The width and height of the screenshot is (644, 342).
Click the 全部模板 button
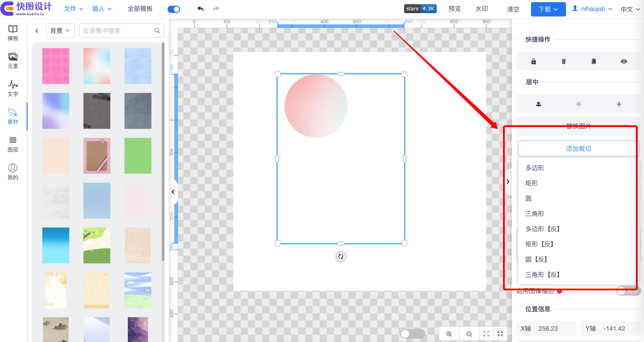(140, 9)
